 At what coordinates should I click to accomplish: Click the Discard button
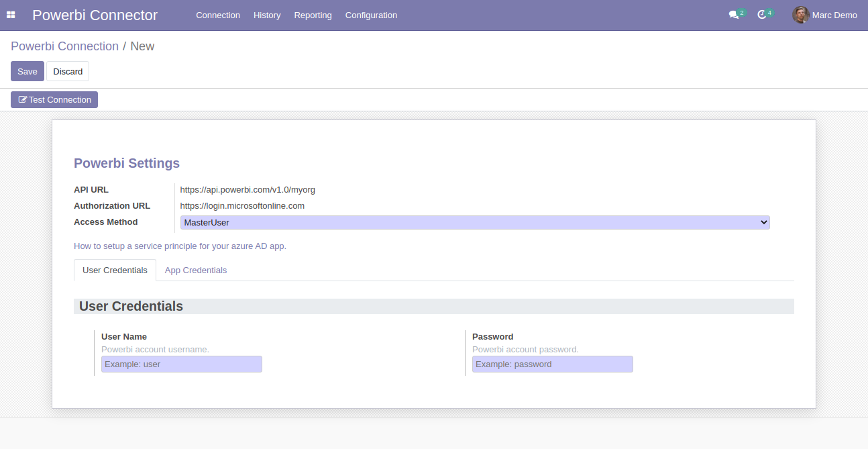click(67, 71)
